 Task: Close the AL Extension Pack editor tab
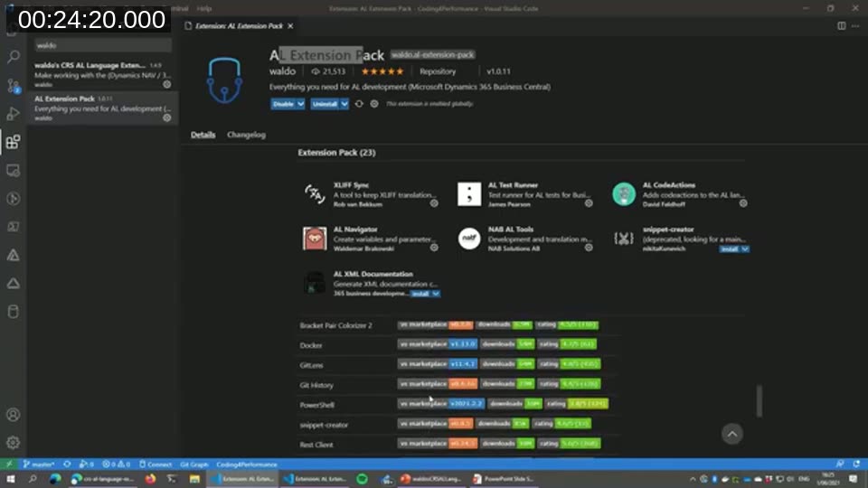(x=290, y=25)
